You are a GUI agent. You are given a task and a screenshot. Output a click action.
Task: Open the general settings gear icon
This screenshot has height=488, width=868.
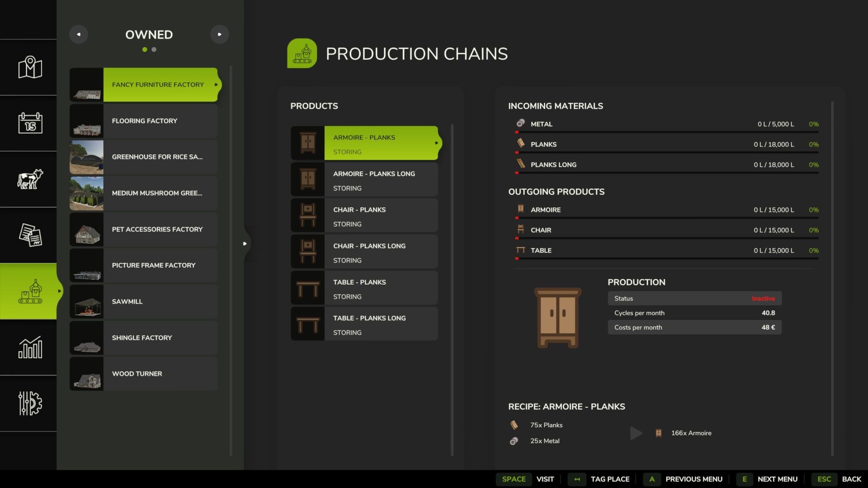[x=30, y=403]
